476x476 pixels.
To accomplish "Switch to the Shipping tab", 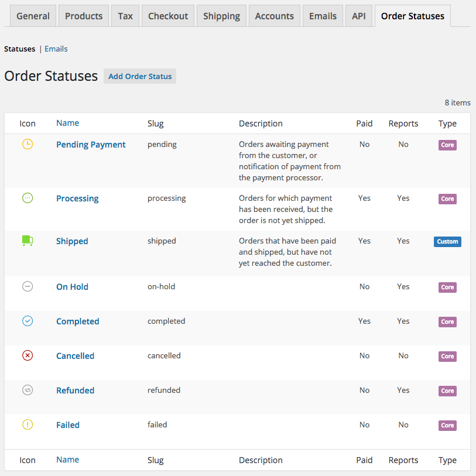I will (x=221, y=16).
